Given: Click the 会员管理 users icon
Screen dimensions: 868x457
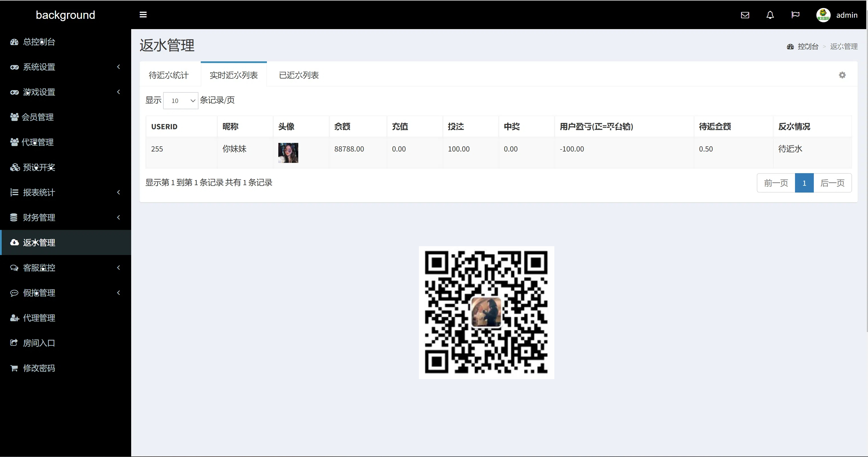Looking at the screenshot, I should (x=14, y=117).
